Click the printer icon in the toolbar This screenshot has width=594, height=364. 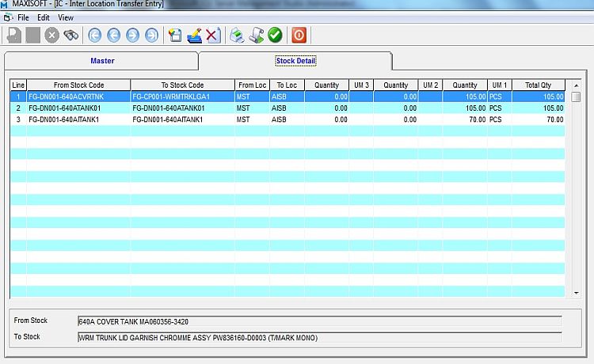[x=237, y=35]
